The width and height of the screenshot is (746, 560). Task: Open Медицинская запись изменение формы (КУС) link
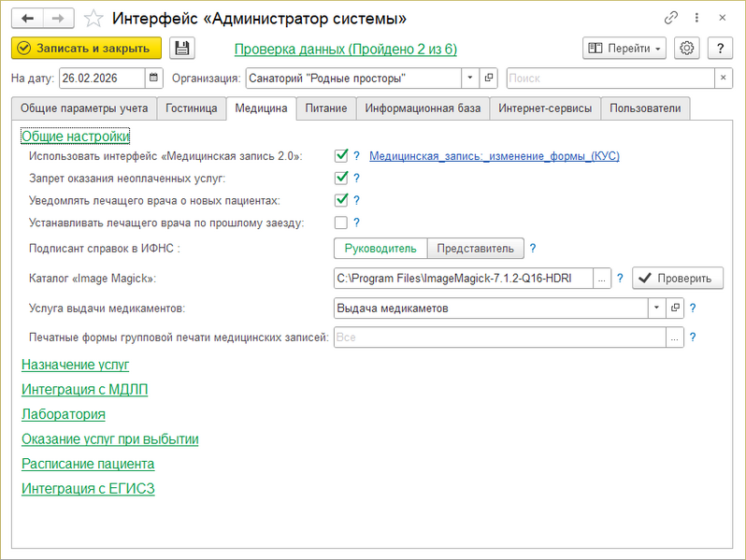pyautogui.click(x=495, y=156)
